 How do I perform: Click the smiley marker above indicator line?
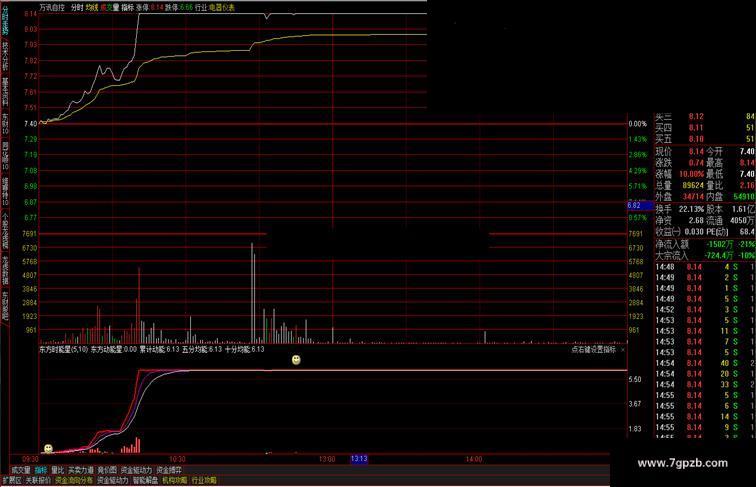click(x=297, y=360)
